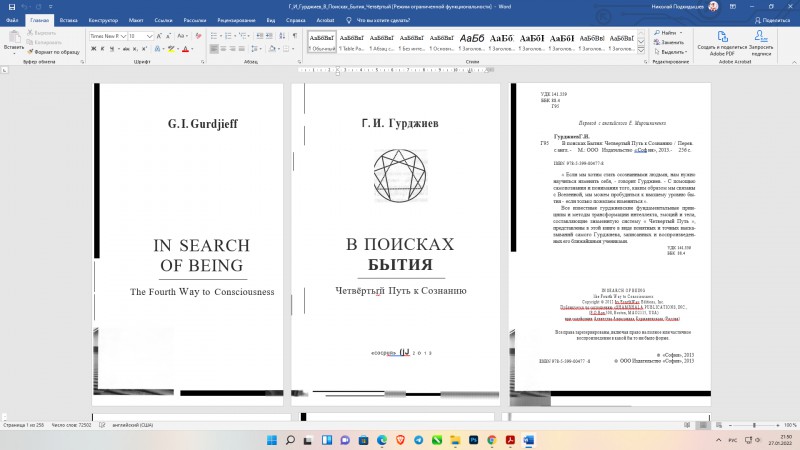The image size is (800, 450).
Task: Open Windows Start menu on taskbar
Action: pos(272,440)
